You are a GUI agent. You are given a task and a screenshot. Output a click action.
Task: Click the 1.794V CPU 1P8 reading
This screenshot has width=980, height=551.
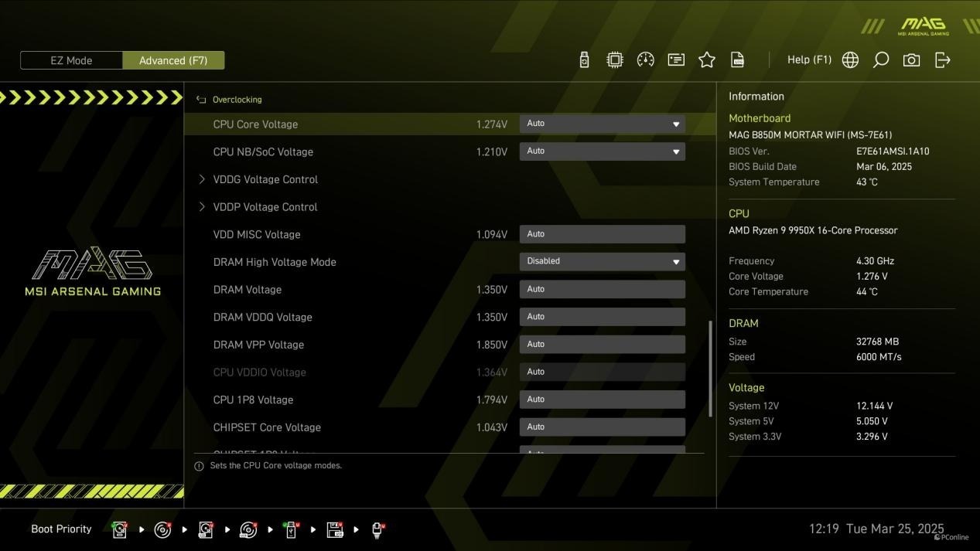492,400
